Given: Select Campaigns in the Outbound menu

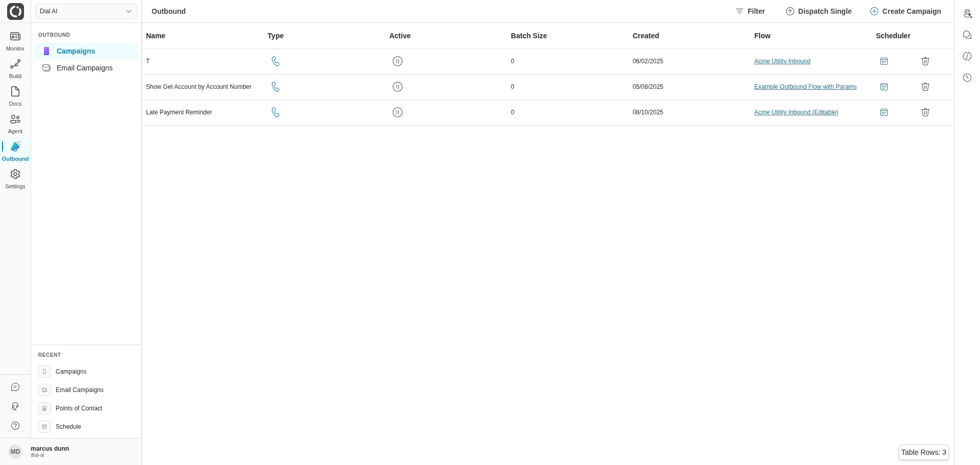Looking at the screenshot, I should click(x=86, y=51).
